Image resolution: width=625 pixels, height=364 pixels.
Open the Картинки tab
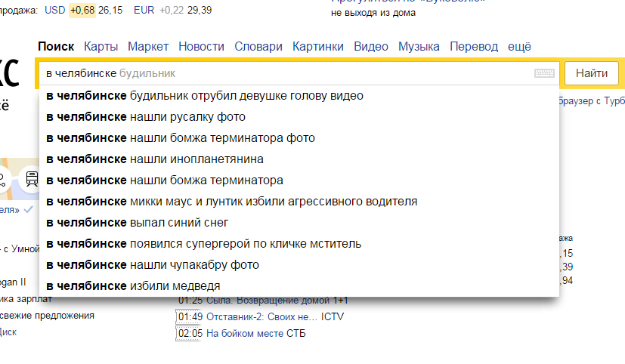point(318,47)
